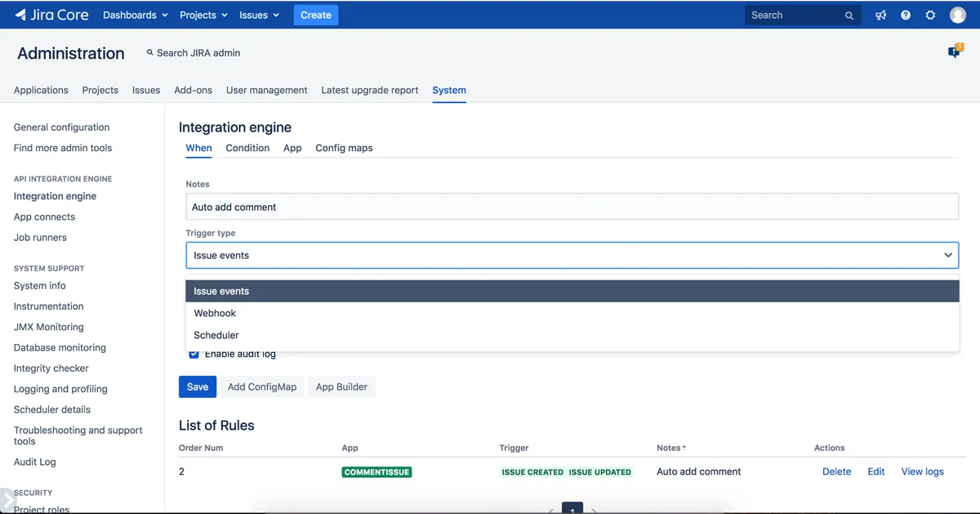Click Delete for Auto add comment rule
980x514 pixels.
tap(837, 472)
